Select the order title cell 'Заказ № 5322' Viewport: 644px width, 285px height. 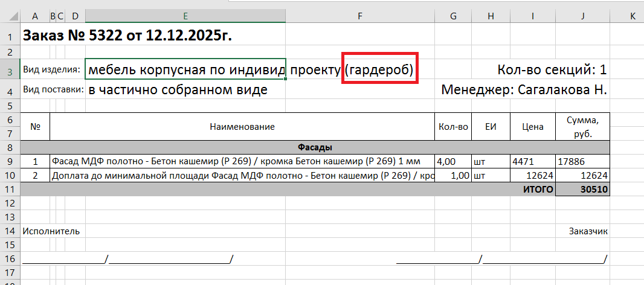pyautogui.click(x=127, y=36)
